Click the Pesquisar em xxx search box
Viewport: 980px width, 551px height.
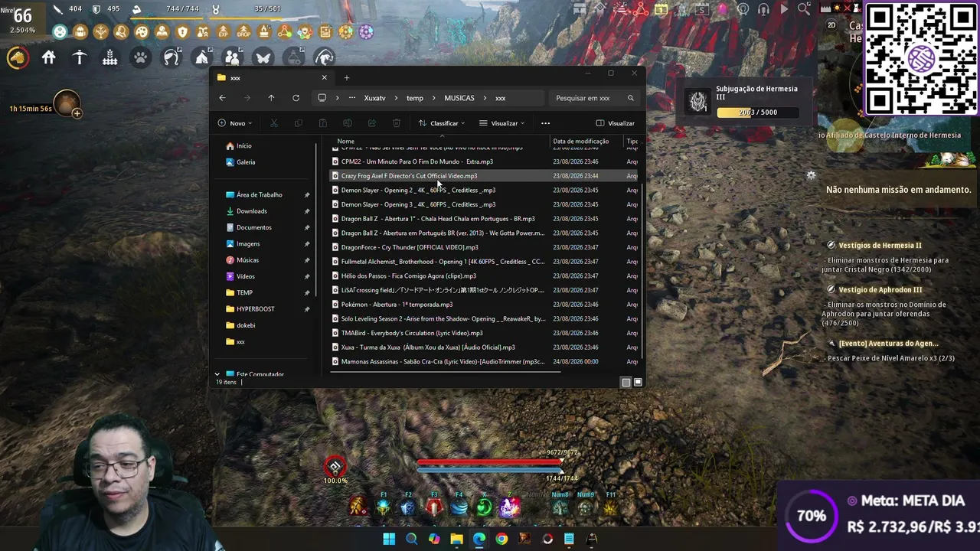593,98
